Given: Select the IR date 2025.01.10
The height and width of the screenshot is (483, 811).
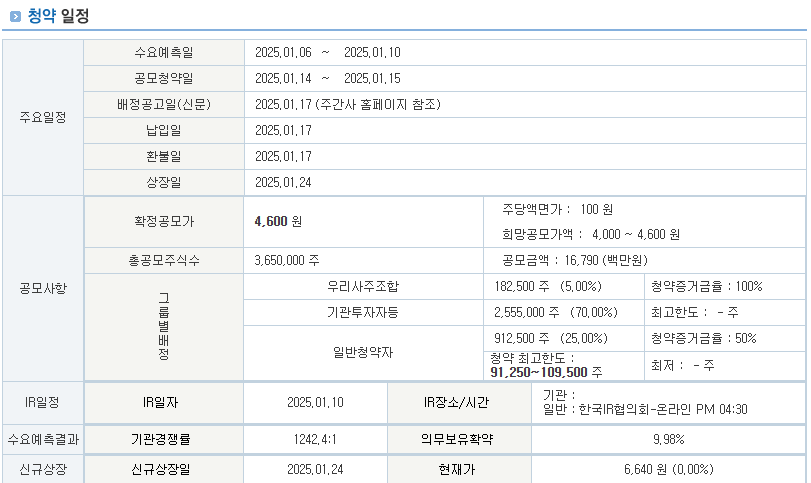Looking at the screenshot, I should tap(316, 402).
